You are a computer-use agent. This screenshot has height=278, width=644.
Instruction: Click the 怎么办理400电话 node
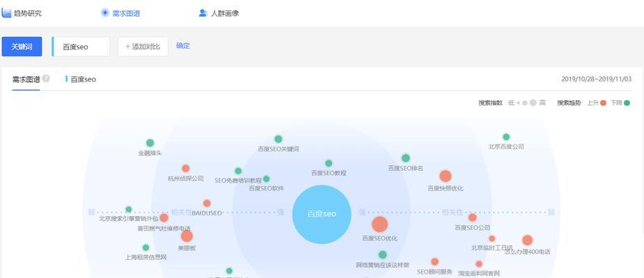[527, 240]
